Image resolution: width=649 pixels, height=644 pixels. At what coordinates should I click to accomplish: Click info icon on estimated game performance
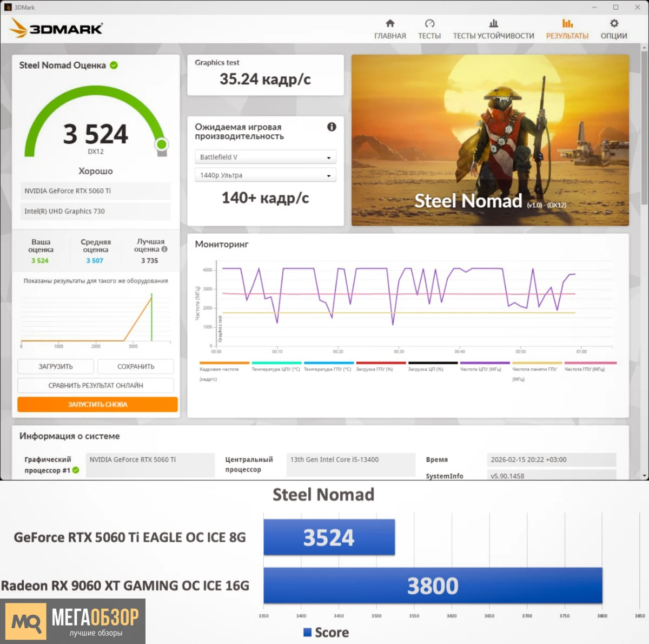pos(332,127)
